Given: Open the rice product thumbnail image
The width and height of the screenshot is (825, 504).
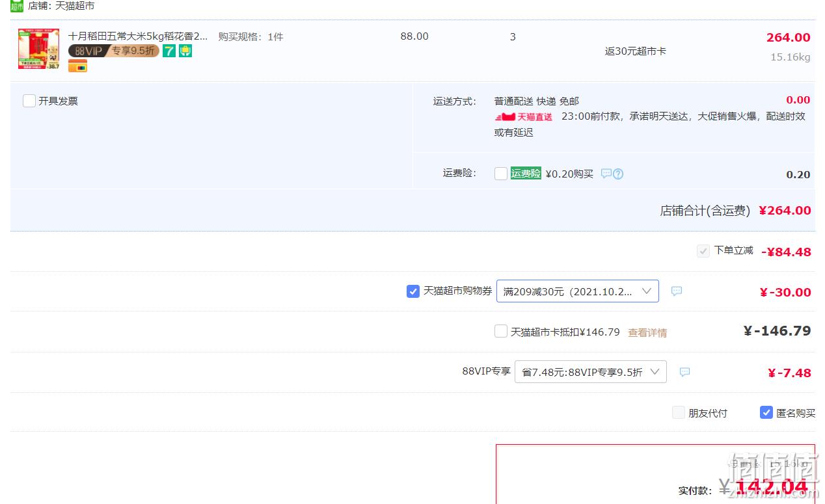Looking at the screenshot, I should [x=38, y=49].
